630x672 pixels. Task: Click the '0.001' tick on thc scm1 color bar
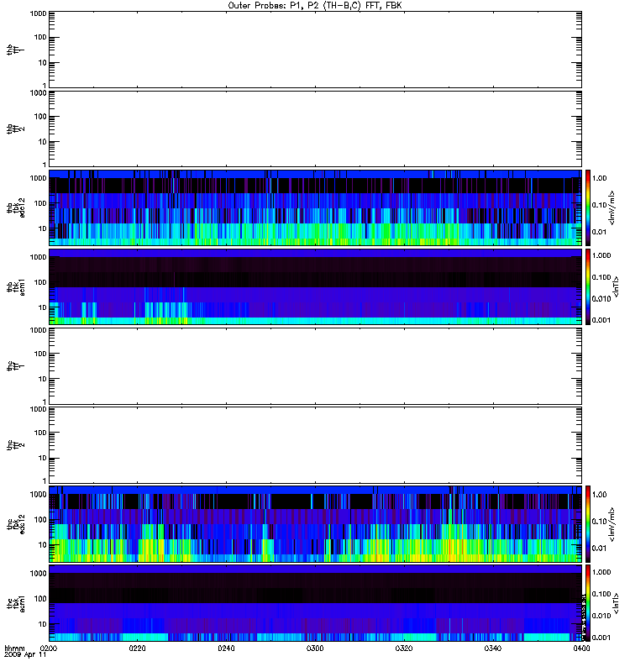(601, 638)
